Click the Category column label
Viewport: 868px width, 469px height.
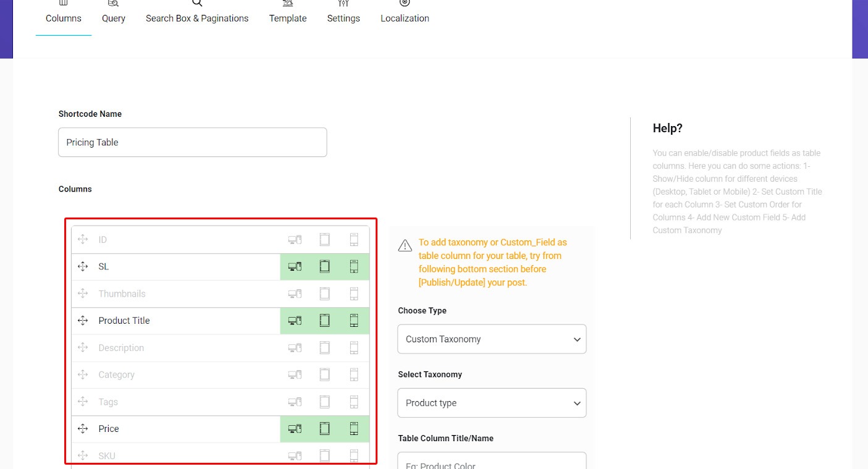(x=116, y=374)
